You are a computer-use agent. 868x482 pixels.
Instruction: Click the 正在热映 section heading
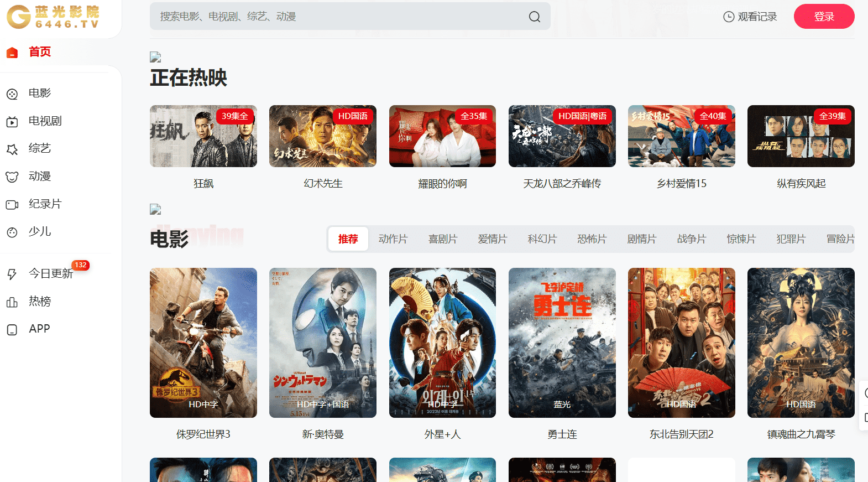coord(189,78)
